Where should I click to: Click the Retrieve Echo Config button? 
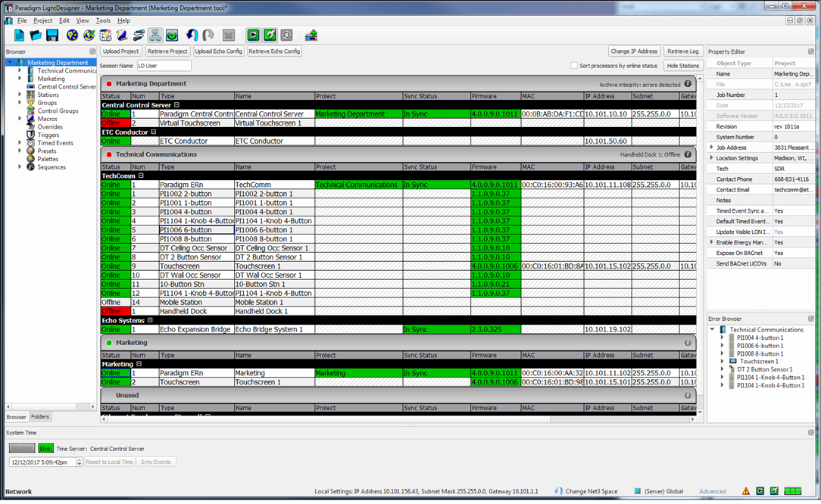(274, 51)
